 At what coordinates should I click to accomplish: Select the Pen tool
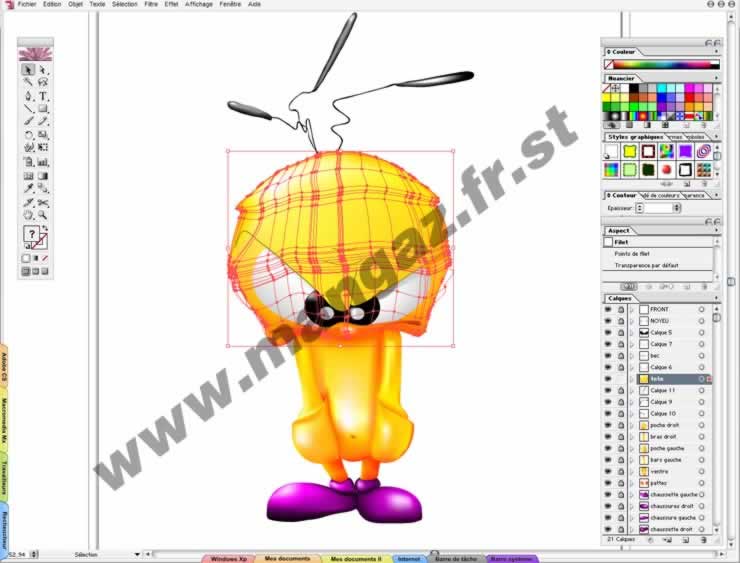pyautogui.click(x=28, y=96)
